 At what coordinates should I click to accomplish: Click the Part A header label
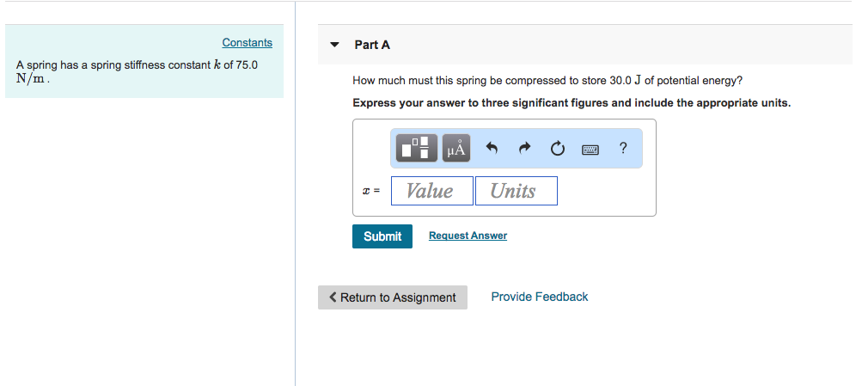click(x=372, y=45)
